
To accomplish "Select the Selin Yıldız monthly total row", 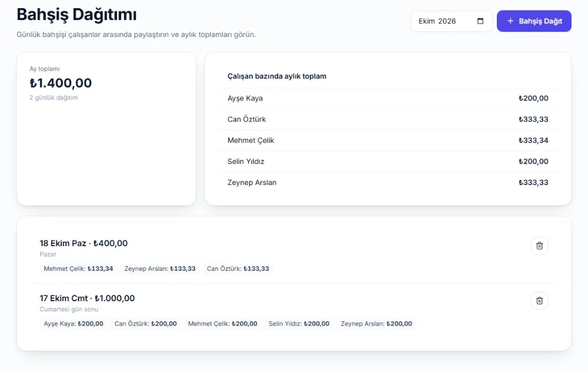I will tap(387, 162).
